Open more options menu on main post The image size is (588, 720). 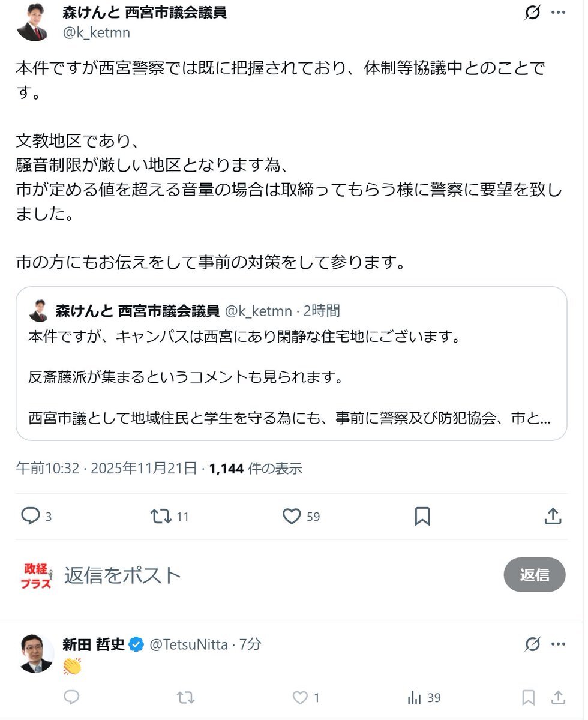tap(558, 13)
